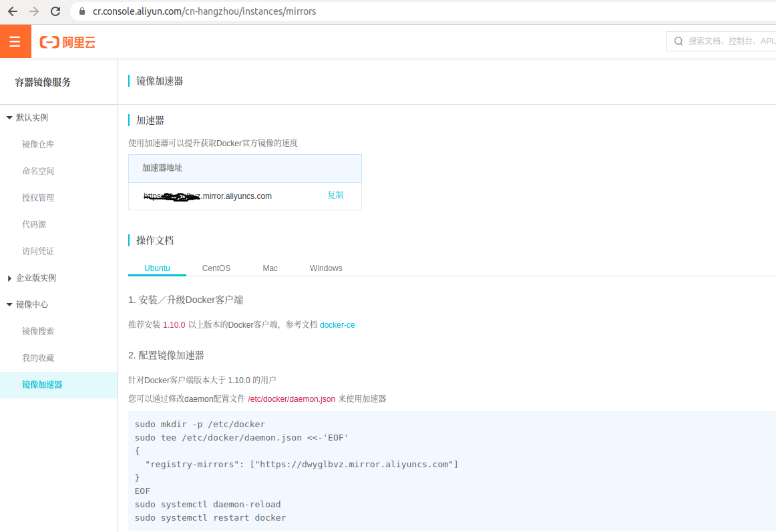Switch to the Ubuntu tab
Image resolution: width=776 pixels, height=532 pixels.
pos(157,268)
